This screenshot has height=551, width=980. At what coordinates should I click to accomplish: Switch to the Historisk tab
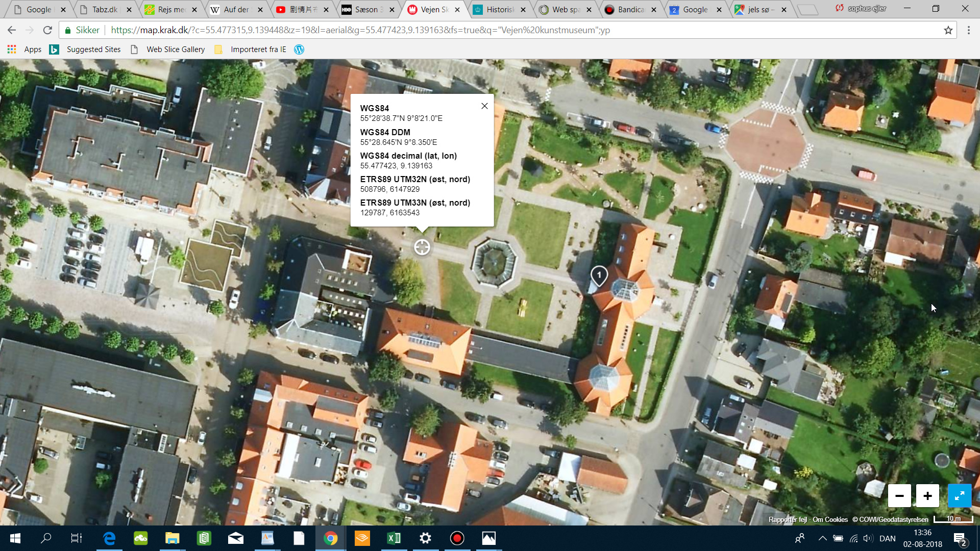(500, 9)
